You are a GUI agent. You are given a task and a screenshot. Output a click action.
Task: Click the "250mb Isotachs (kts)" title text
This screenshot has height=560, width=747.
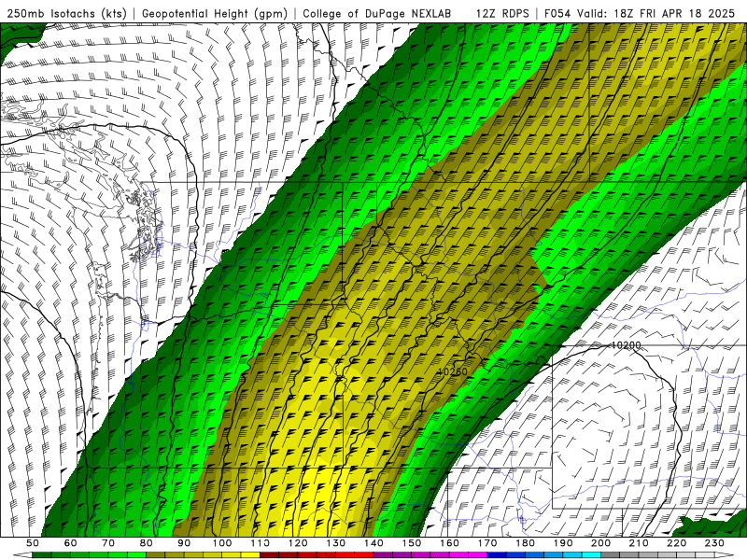[66, 14]
